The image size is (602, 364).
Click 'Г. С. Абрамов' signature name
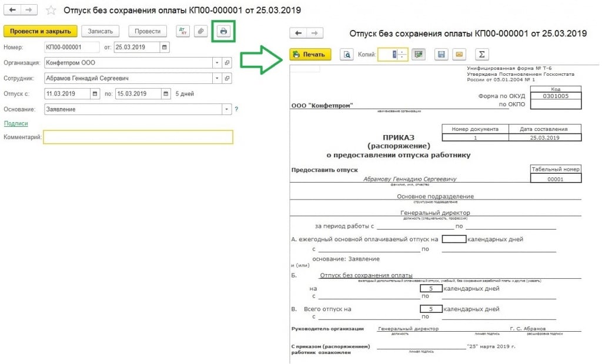527,328
